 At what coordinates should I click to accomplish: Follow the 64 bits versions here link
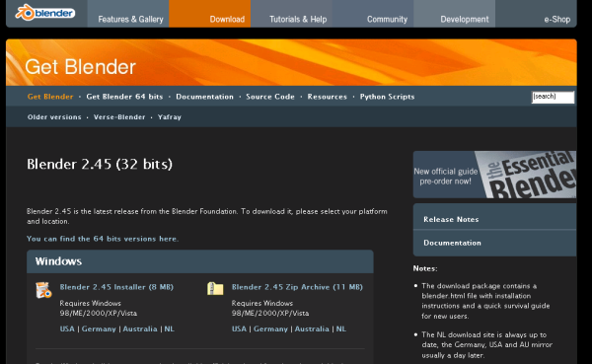pos(103,239)
